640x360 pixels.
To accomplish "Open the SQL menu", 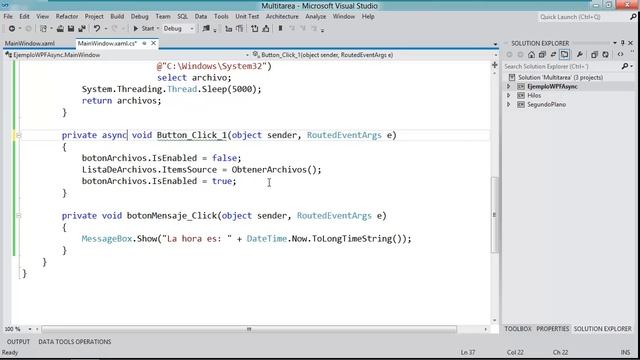I will (x=182, y=17).
